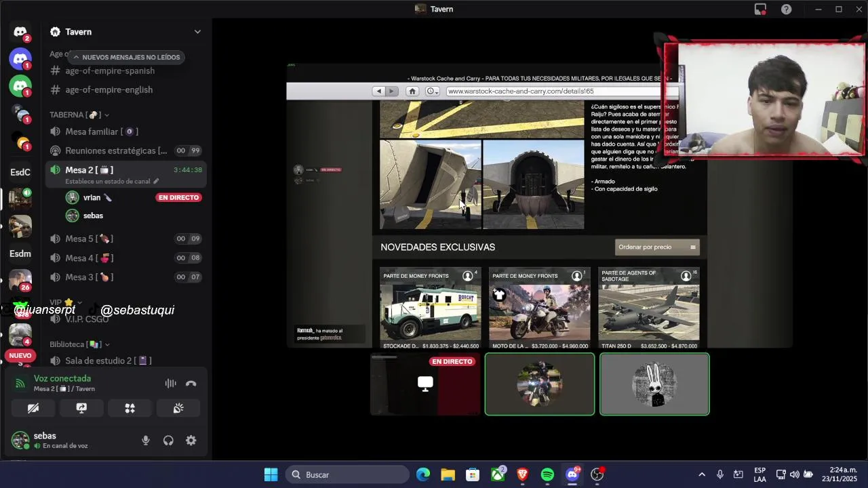This screenshot has width=868, height=488.
Task: Open history dropdown in streamed browser
Action: pos(432,91)
